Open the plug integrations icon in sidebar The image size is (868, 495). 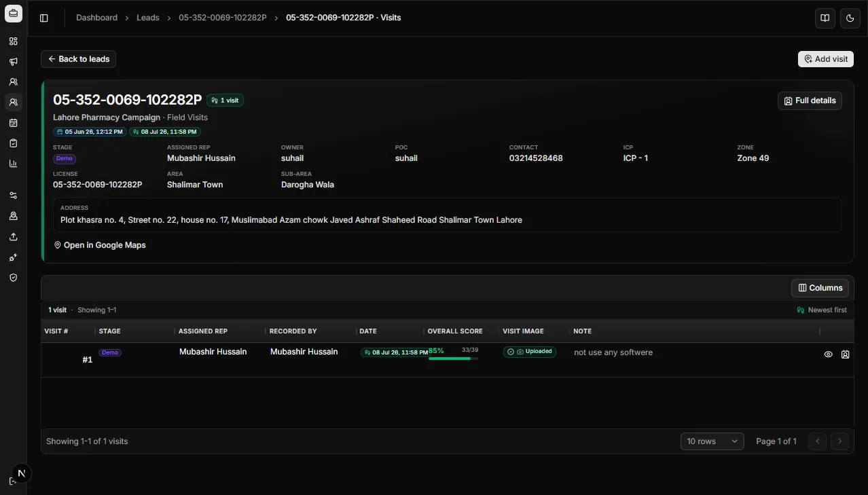[13, 257]
